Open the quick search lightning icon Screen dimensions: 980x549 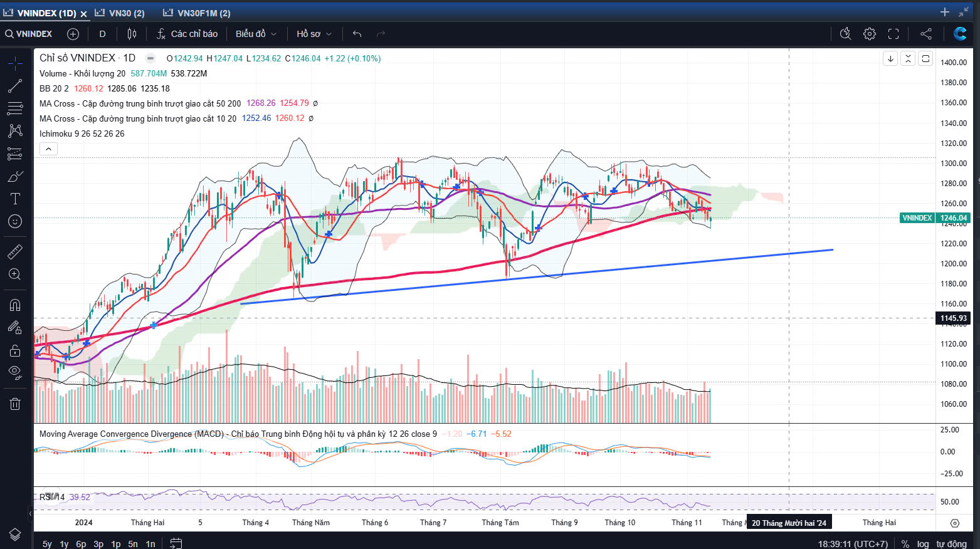[x=845, y=34]
